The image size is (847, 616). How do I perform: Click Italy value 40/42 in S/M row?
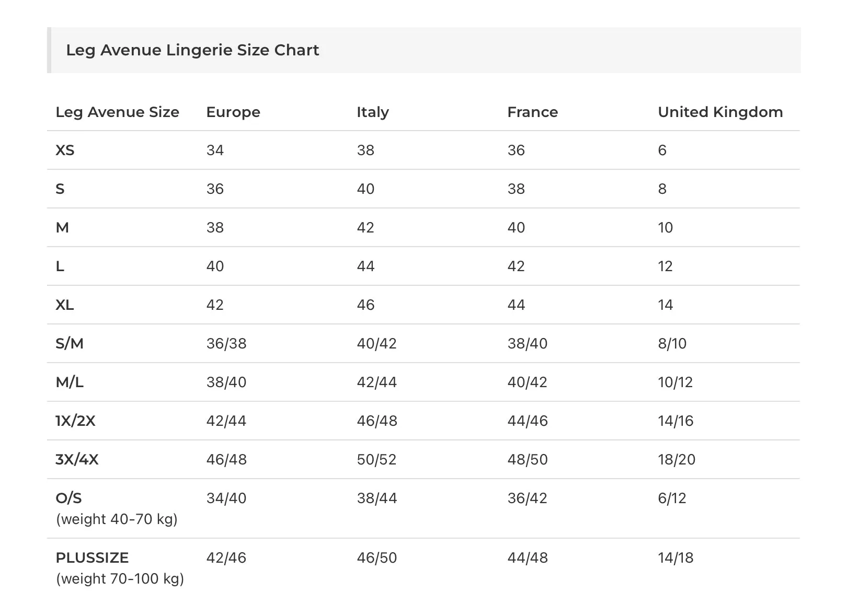coord(377,344)
